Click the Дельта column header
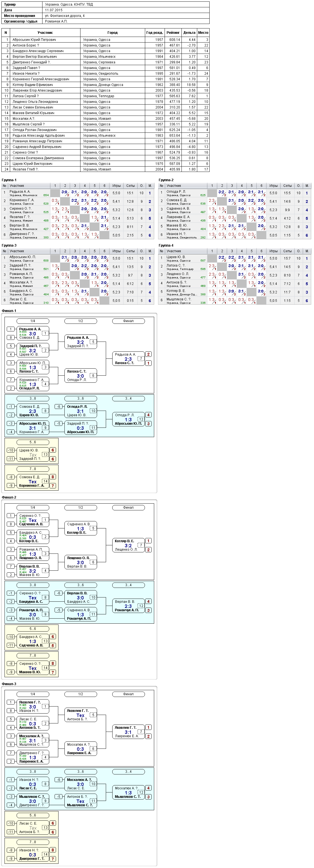Image resolution: width=314 pixels, height=868 pixels. [189, 33]
